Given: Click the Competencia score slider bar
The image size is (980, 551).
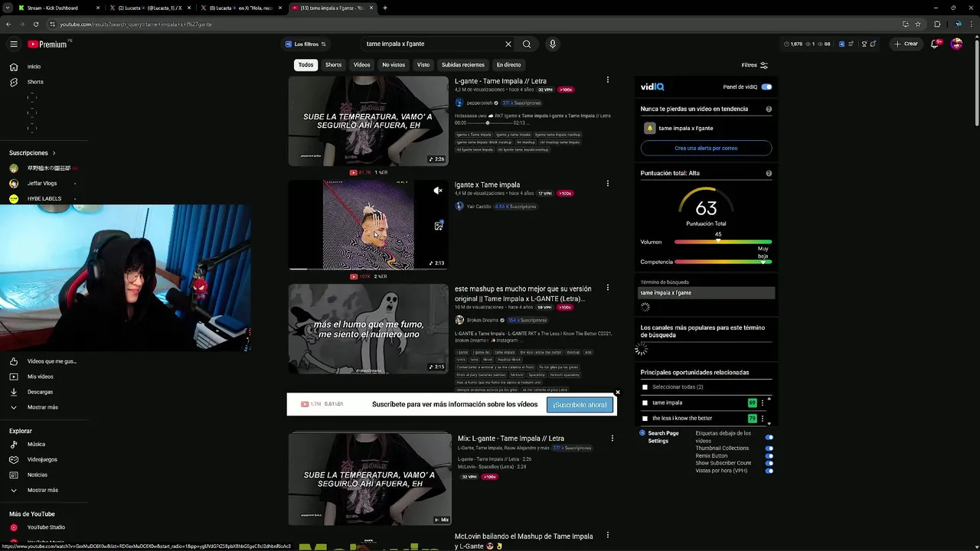Looking at the screenshot, I should click(723, 262).
